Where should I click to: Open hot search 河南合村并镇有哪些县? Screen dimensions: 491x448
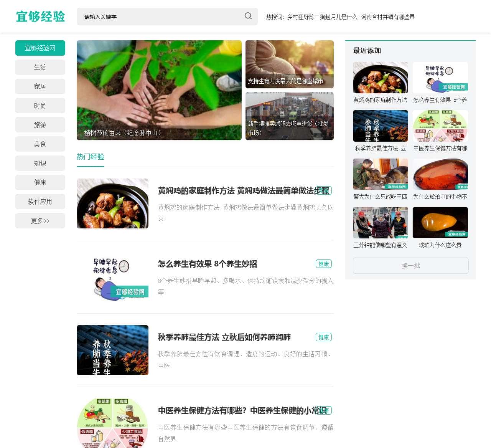(388, 17)
